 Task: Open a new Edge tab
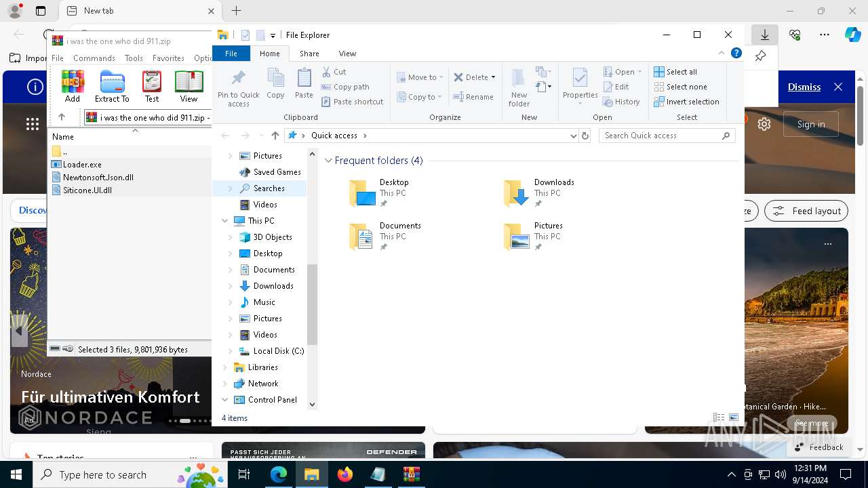tap(236, 11)
